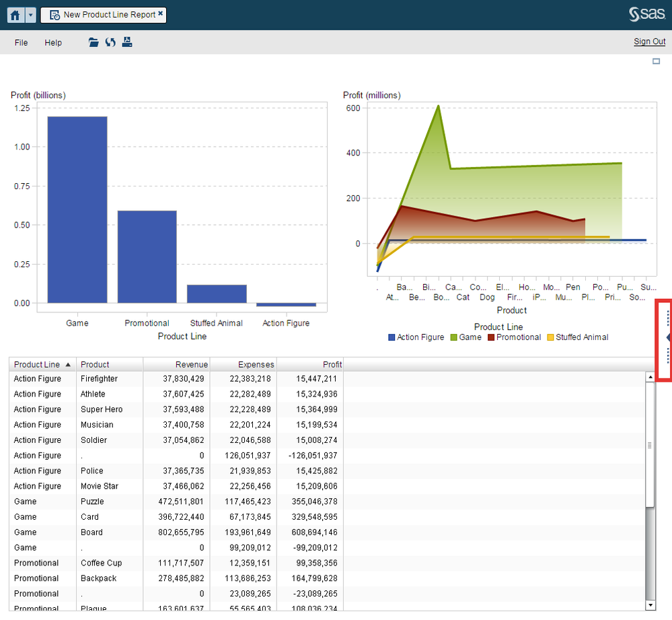This screenshot has height=620, width=672.
Task: Open the File menu
Action: point(22,42)
